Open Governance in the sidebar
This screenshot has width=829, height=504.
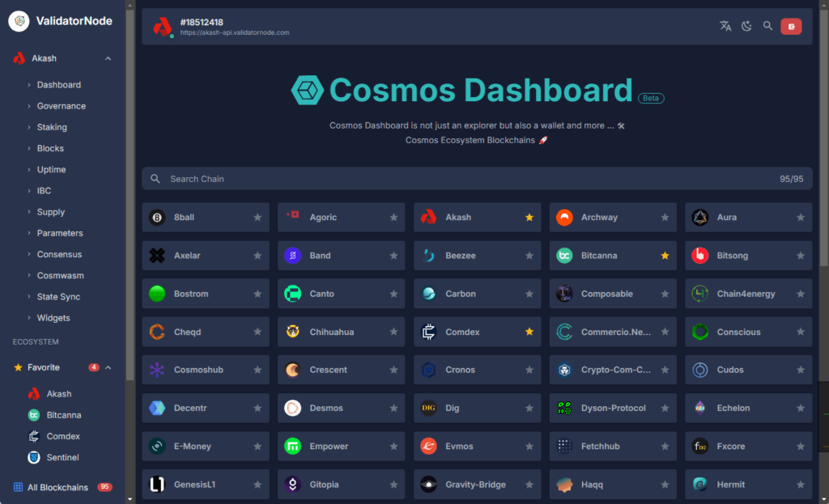(x=61, y=106)
